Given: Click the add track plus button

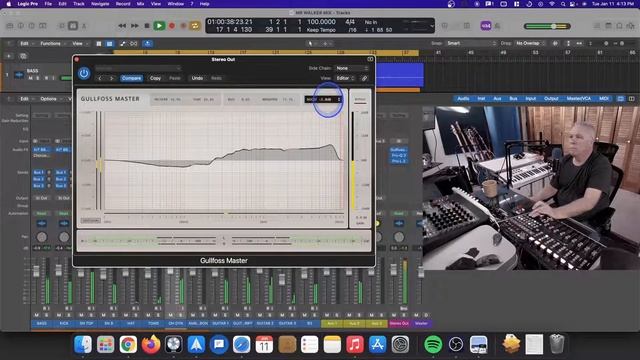Looking at the screenshot, I should [9, 56].
